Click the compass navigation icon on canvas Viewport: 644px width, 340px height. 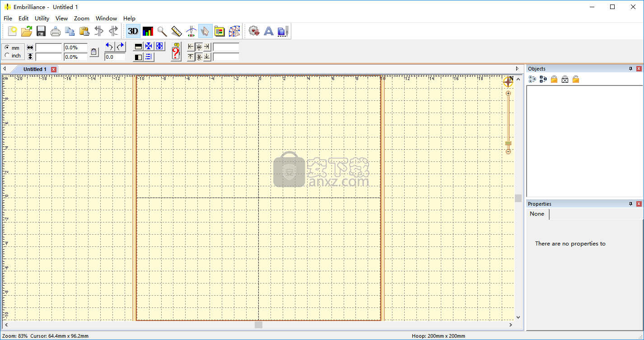point(508,82)
